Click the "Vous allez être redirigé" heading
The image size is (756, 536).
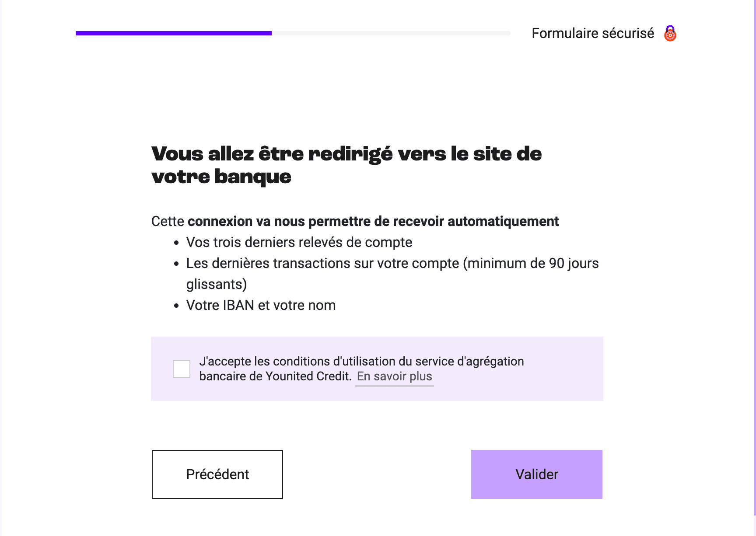[346, 154]
